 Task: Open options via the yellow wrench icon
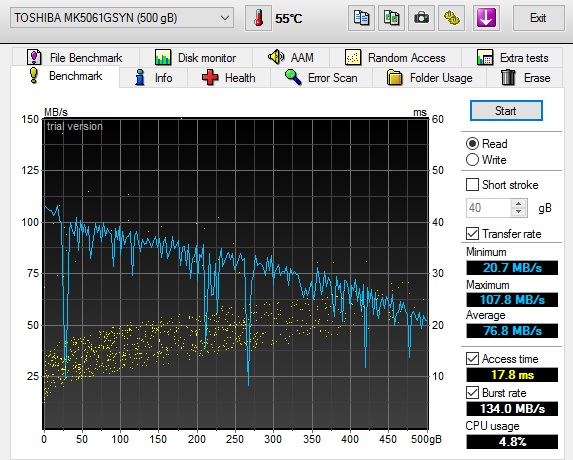(451, 18)
